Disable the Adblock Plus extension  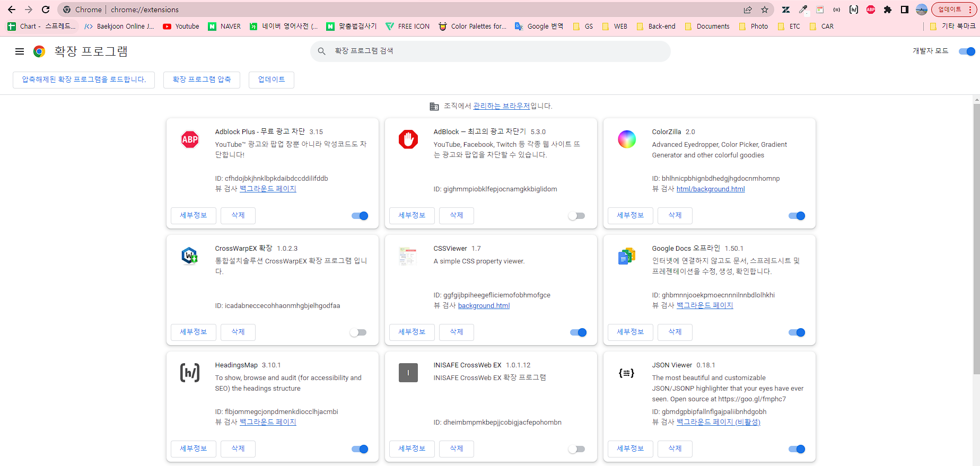coord(360,216)
